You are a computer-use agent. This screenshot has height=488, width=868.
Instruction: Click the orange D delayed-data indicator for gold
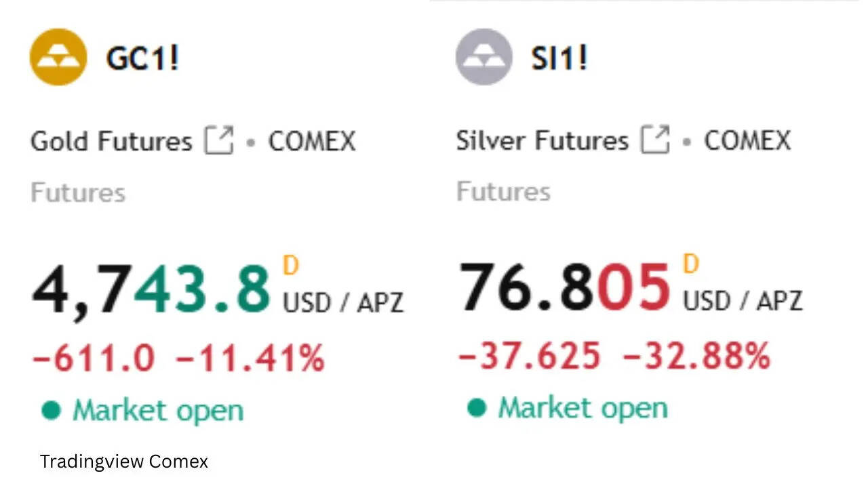[291, 266]
